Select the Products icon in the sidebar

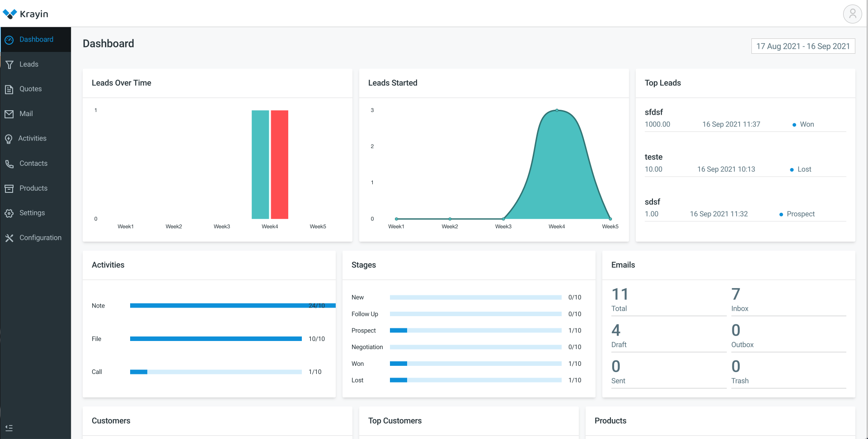coord(9,188)
